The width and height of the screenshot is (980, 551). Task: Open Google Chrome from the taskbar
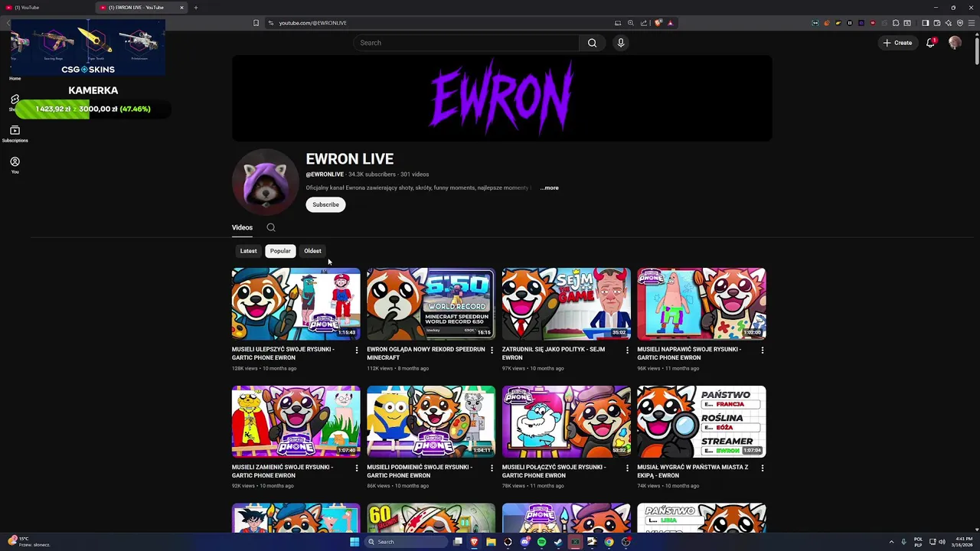point(609,542)
